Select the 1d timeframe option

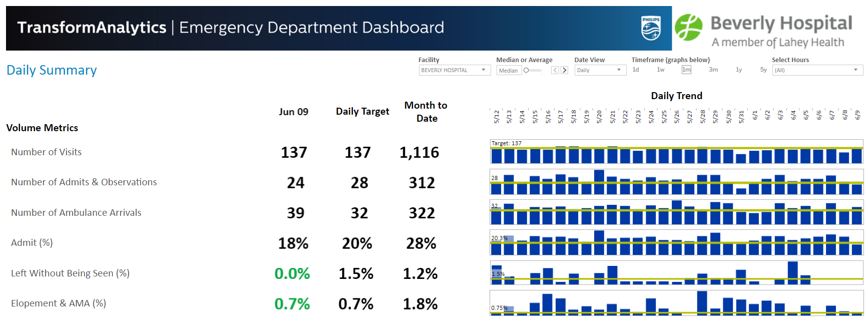point(636,70)
